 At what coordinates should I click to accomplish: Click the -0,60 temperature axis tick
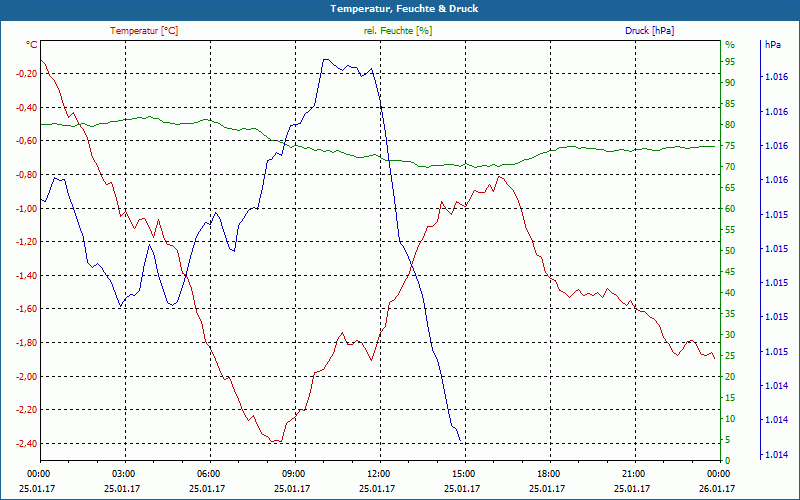click(x=27, y=141)
